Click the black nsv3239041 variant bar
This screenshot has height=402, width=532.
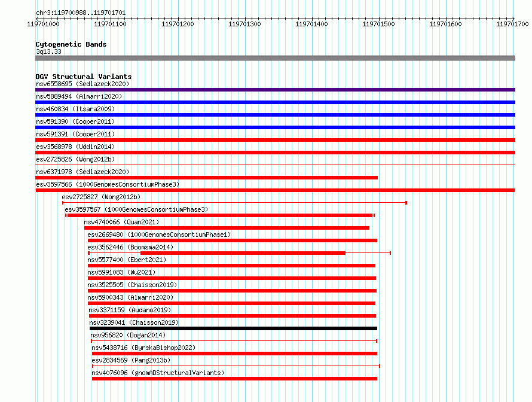coord(234,328)
